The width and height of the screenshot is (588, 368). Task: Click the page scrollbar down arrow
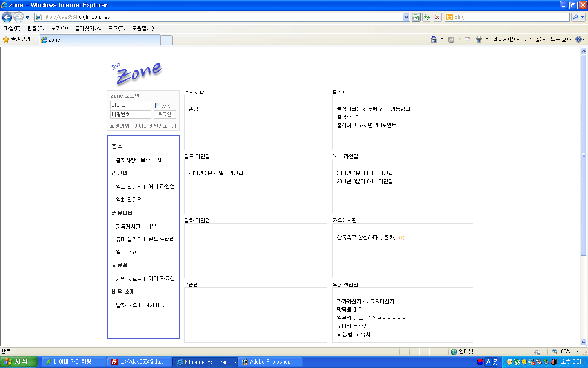click(x=584, y=343)
